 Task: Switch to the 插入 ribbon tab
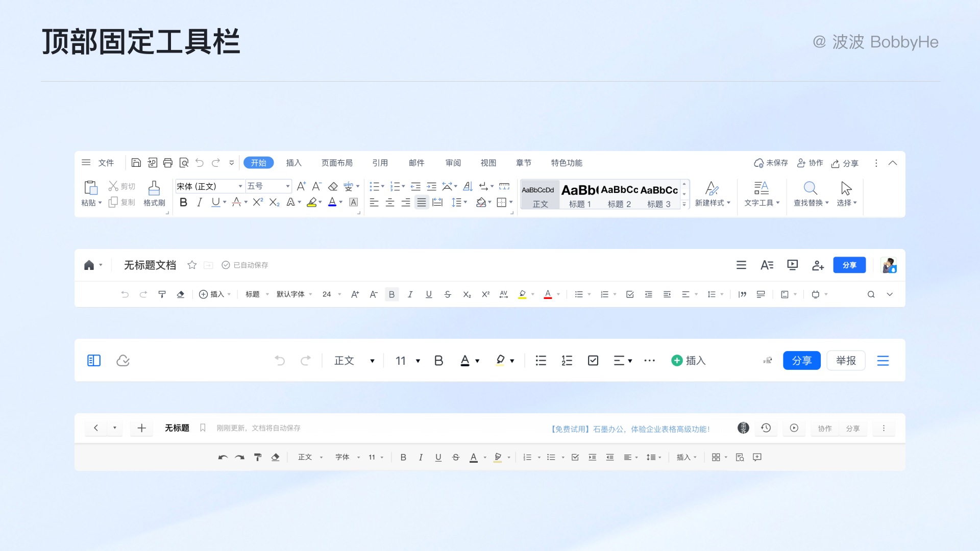(x=293, y=163)
